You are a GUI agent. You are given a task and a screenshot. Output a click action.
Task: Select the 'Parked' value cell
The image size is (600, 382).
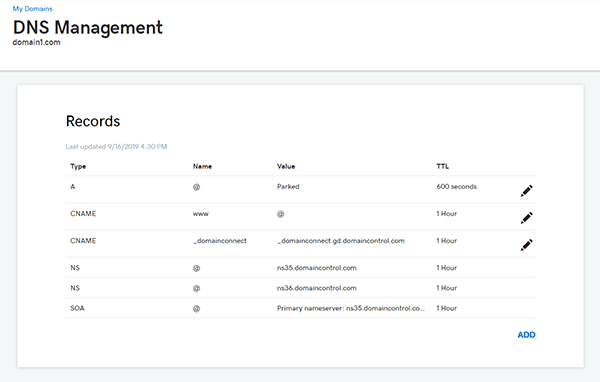pyautogui.click(x=288, y=187)
